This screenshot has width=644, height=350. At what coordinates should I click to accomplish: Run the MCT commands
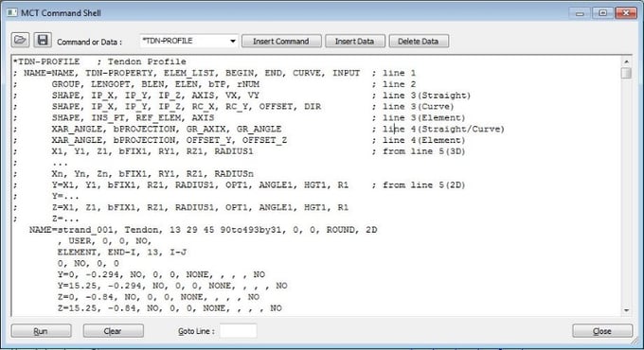tap(41, 331)
